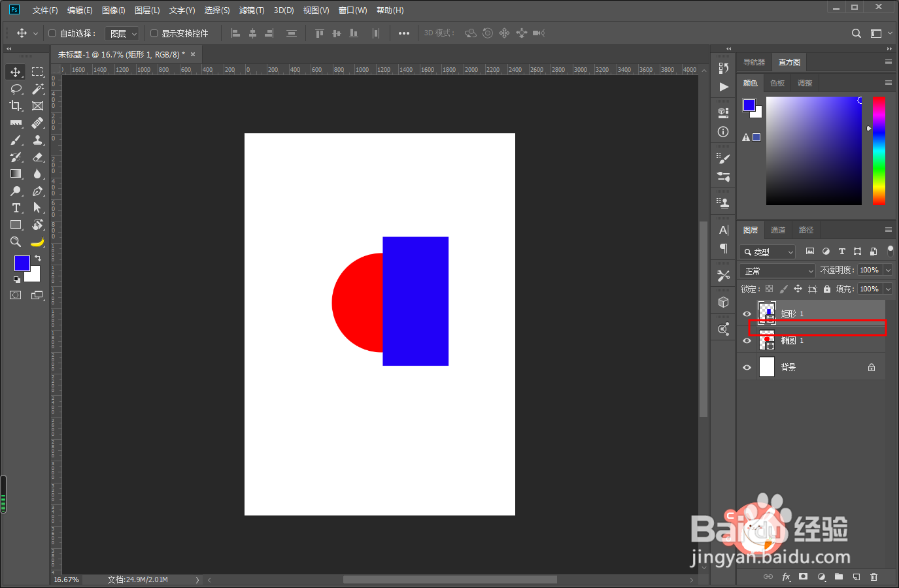Viewport: 899px width, 588px height.
Task: Pick a hue on the rainbow slider
Action: coord(879,150)
